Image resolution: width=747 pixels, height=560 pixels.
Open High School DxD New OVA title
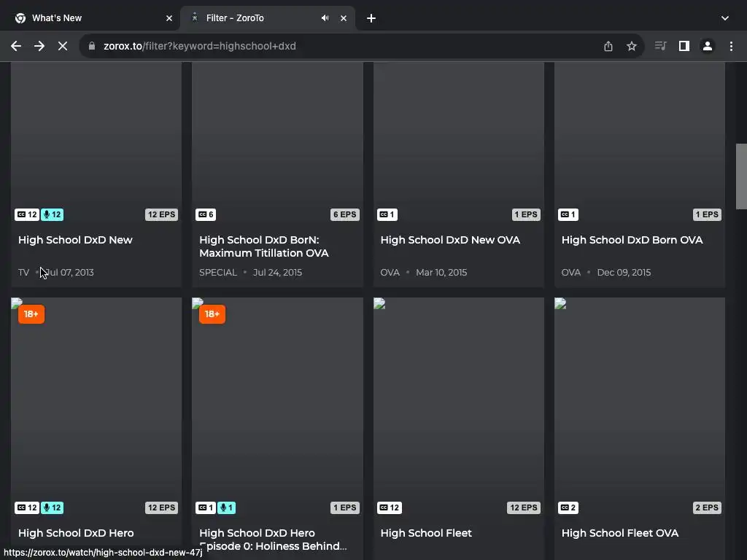450,240
